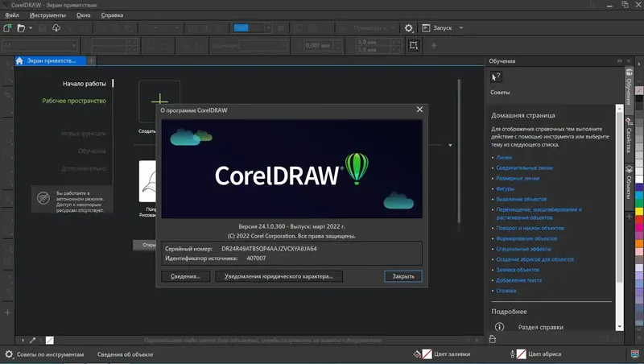Open the Файл menu
Screen dimensions: 644x364
click(x=12, y=15)
